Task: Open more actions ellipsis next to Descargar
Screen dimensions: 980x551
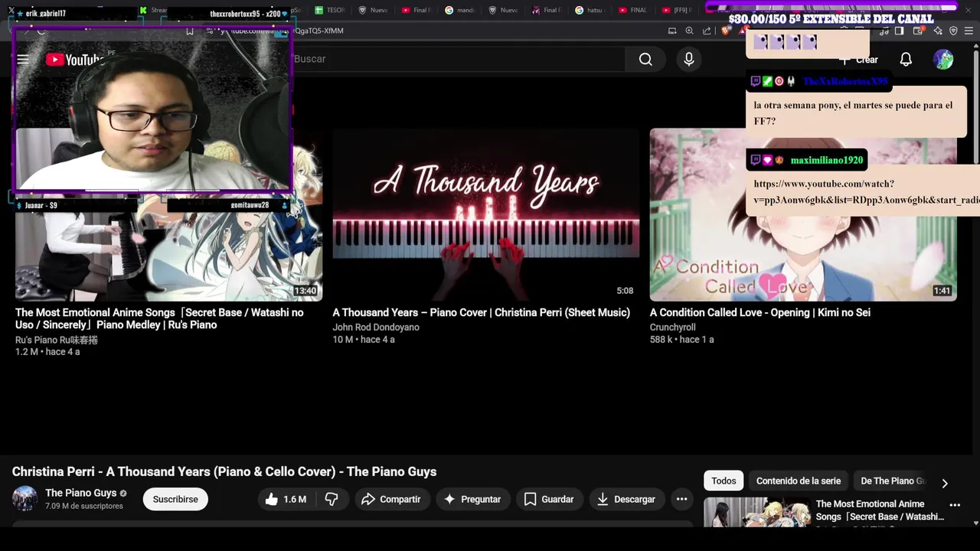Action: coord(681,499)
